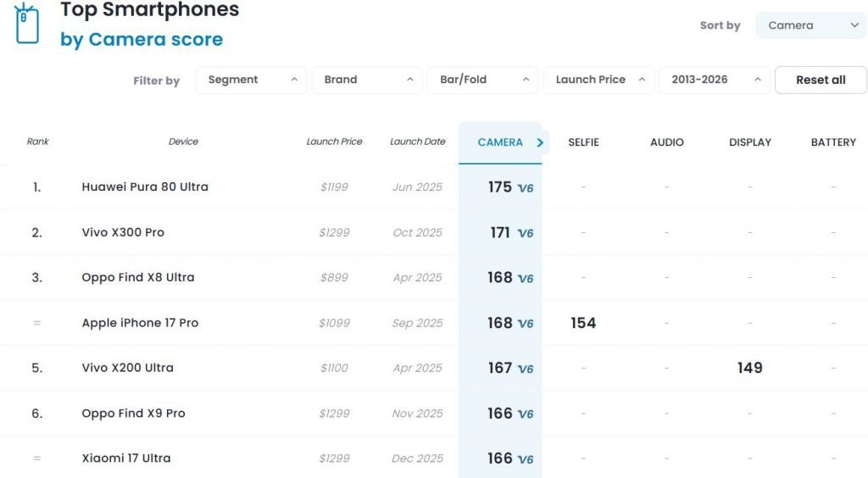Click the V6 badge for Huawei Pura 80 Ultra
Viewport: 868px width, 478px height.
click(x=526, y=188)
